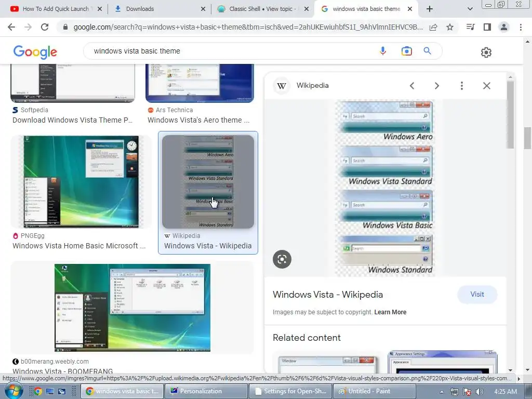Open the Ars Technica thumbnail image

tap(200, 83)
